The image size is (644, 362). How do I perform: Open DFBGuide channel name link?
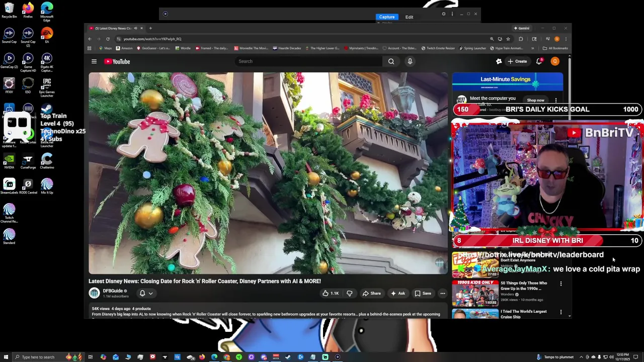113,291
